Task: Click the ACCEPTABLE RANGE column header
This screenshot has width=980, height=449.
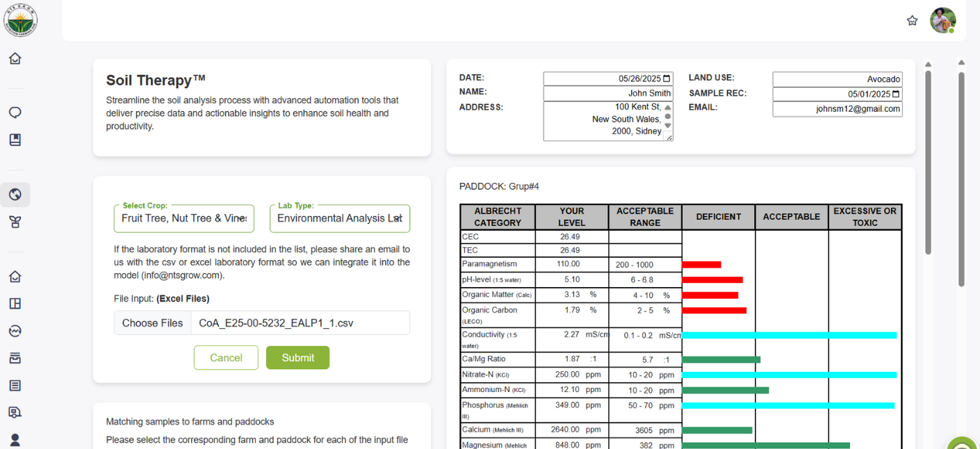Action: pyautogui.click(x=645, y=217)
